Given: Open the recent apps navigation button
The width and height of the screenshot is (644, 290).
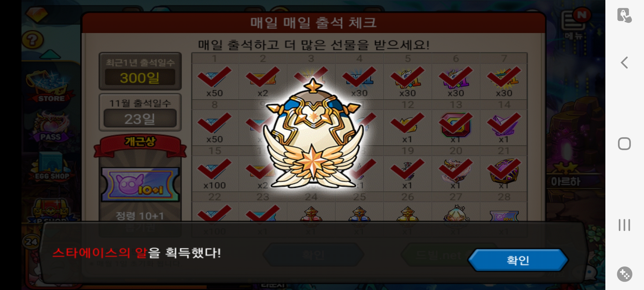Looking at the screenshot, I should (x=624, y=225).
